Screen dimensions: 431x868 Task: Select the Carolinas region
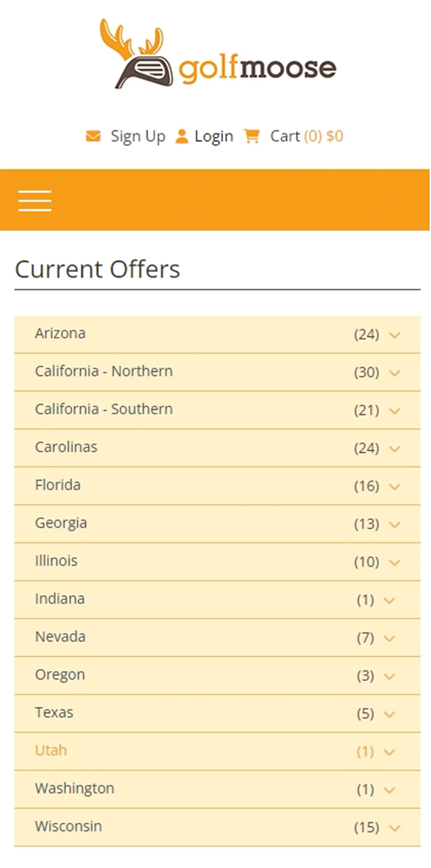click(x=66, y=447)
